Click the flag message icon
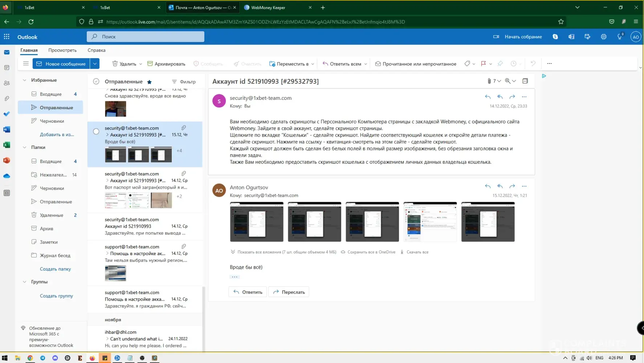 tap(483, 64)
